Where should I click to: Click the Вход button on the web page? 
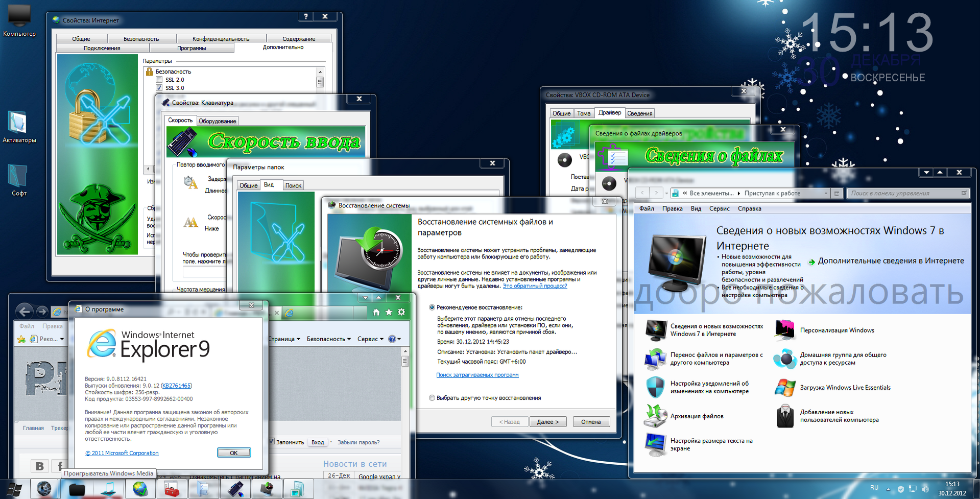(318, 442)
